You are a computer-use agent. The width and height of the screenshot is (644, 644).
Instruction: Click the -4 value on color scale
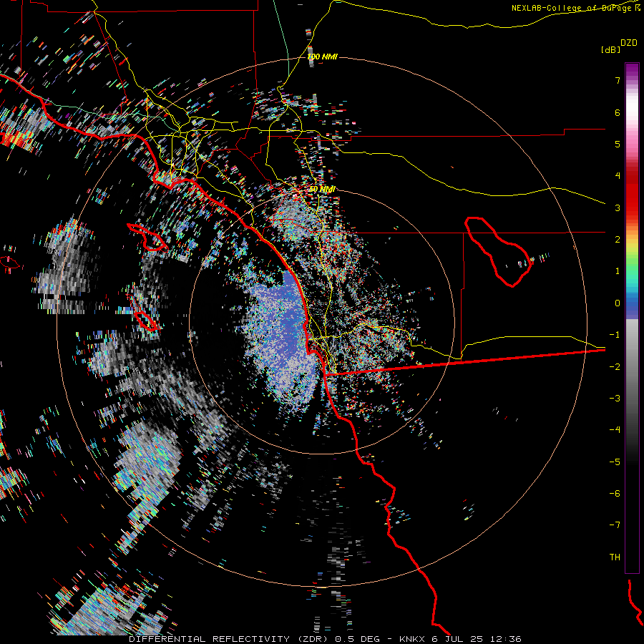[x=615, y=430]
